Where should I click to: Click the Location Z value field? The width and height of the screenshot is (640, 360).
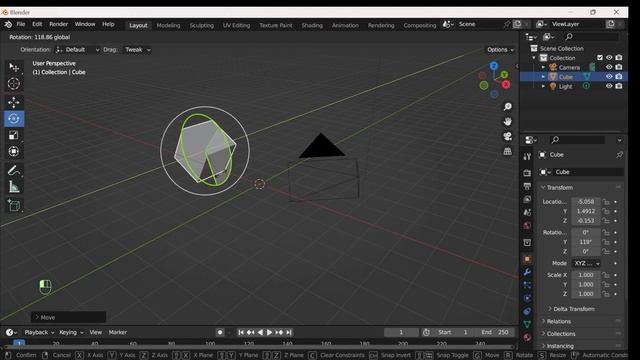coord(586,221)
